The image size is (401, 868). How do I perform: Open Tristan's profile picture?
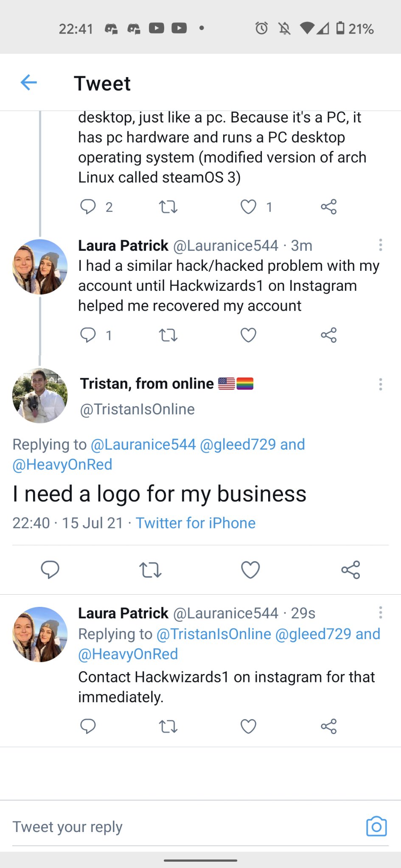coord(40,395)
